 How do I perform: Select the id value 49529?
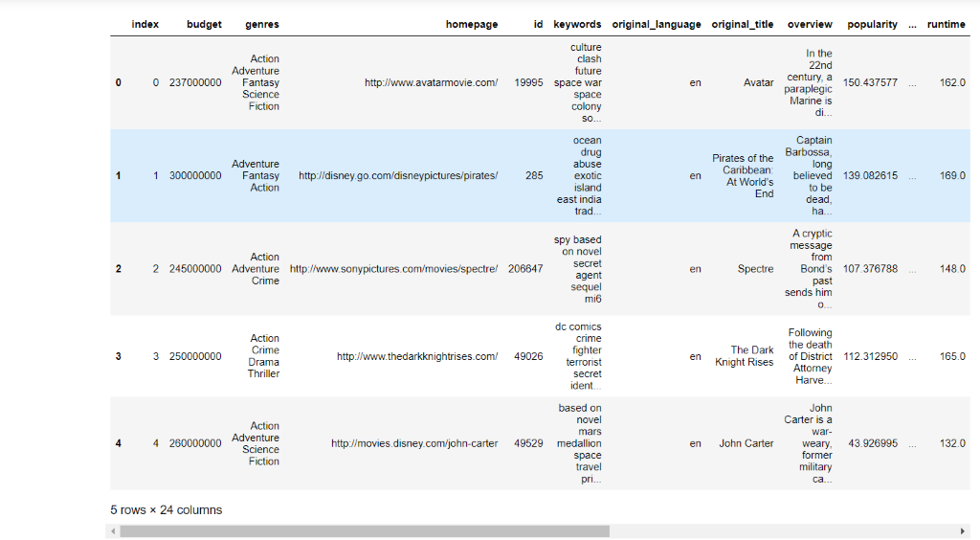[528, 443]
